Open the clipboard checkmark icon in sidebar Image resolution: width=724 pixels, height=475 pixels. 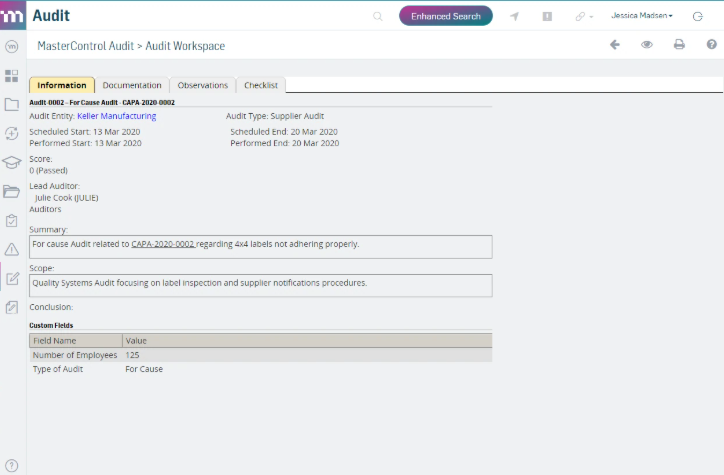(12, 221)
